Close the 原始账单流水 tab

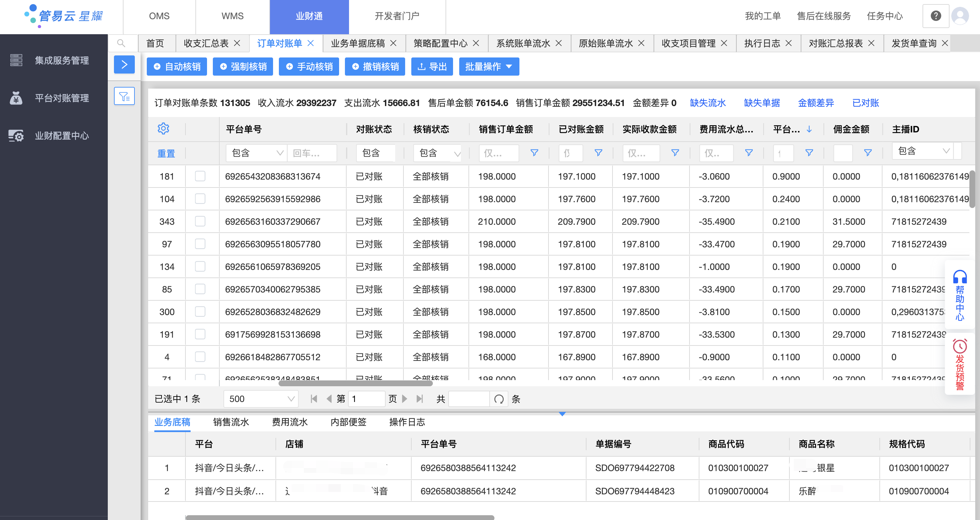(641, 43)
